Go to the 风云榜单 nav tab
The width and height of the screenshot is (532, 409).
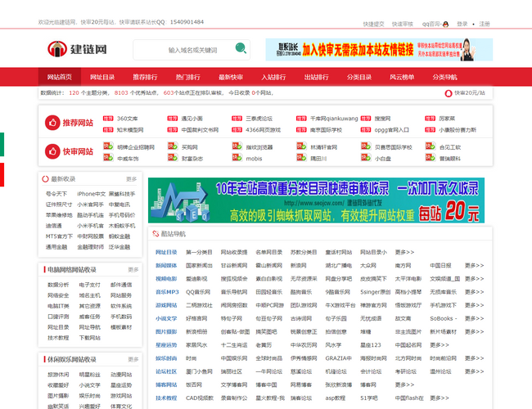[401, 77]
